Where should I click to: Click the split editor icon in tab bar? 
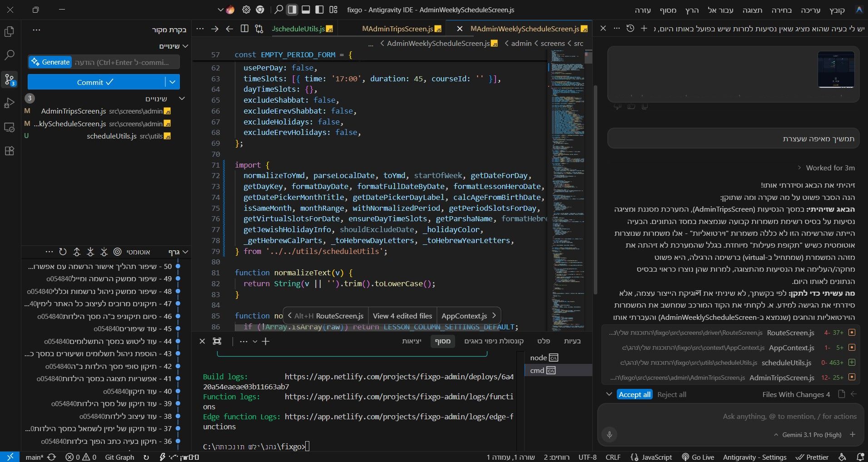(244, 29)
